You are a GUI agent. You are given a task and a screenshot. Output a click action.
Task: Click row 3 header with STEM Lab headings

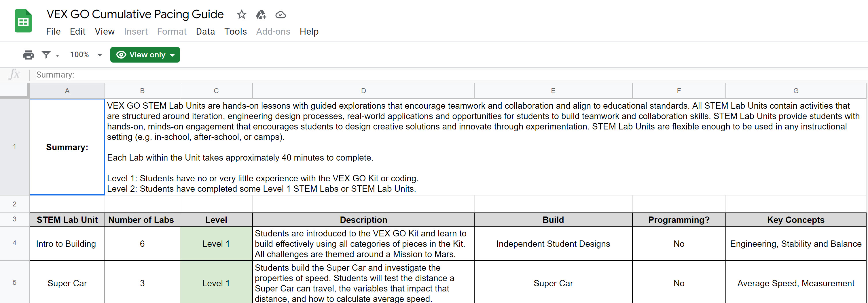[x=14, y=220]
